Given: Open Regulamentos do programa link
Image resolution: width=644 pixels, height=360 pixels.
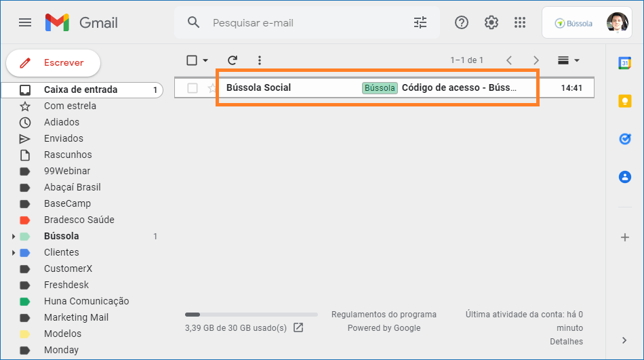Looking at the screenshot, I should 384,315.
